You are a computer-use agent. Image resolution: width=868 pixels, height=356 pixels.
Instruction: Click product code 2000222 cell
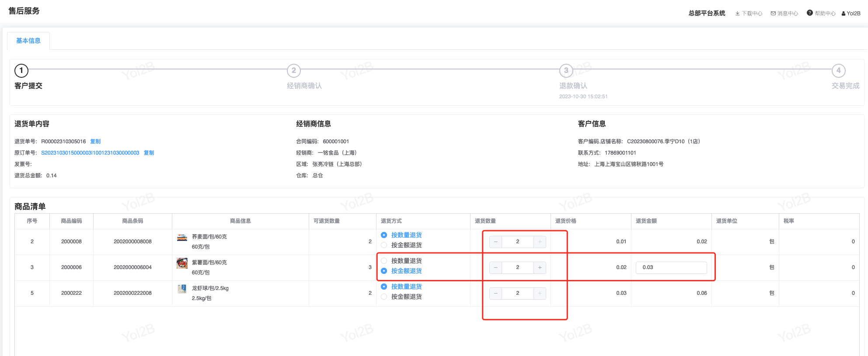72,293
